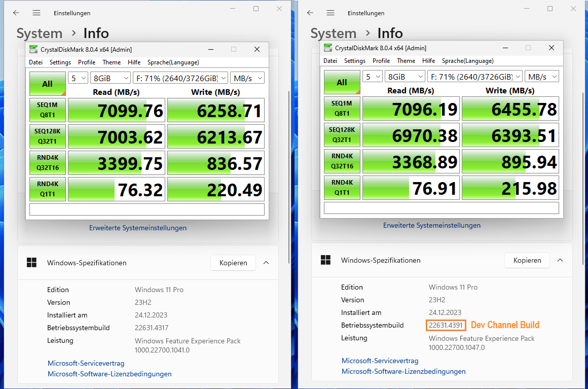
Task: Open hamburger menu in right Einstellungen window
Action: [330, 13]
